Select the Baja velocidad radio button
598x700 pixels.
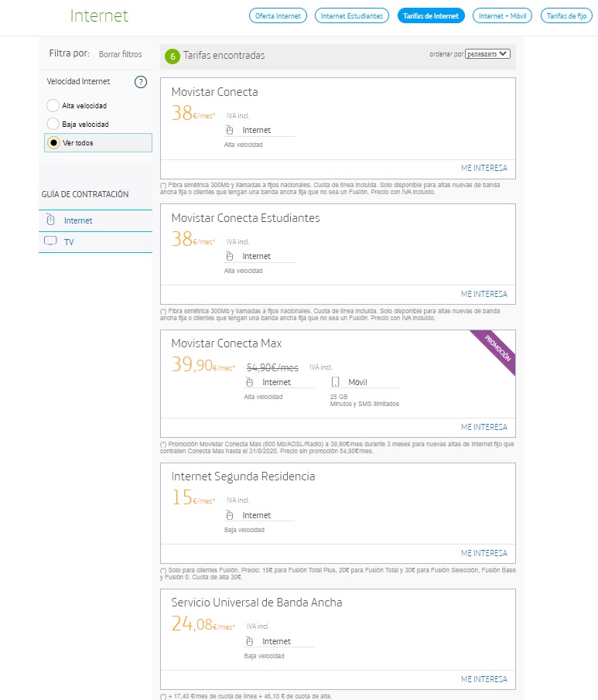(53, 124)
